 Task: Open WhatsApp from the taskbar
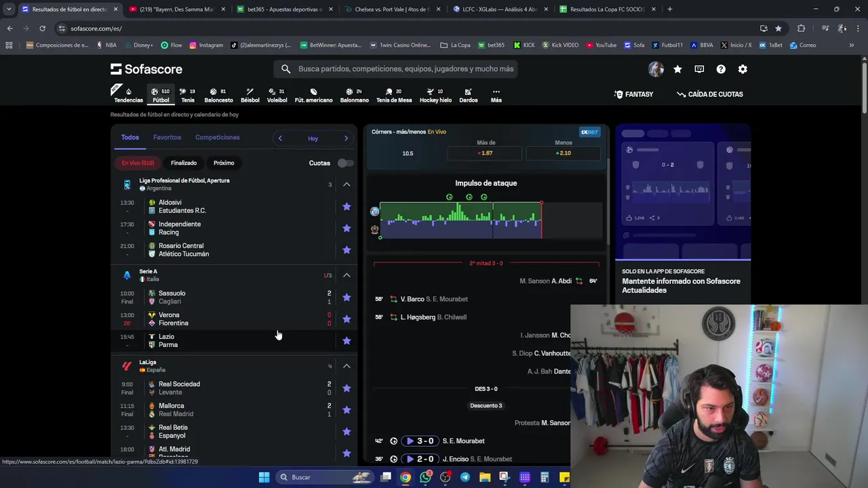pos(425,477)
